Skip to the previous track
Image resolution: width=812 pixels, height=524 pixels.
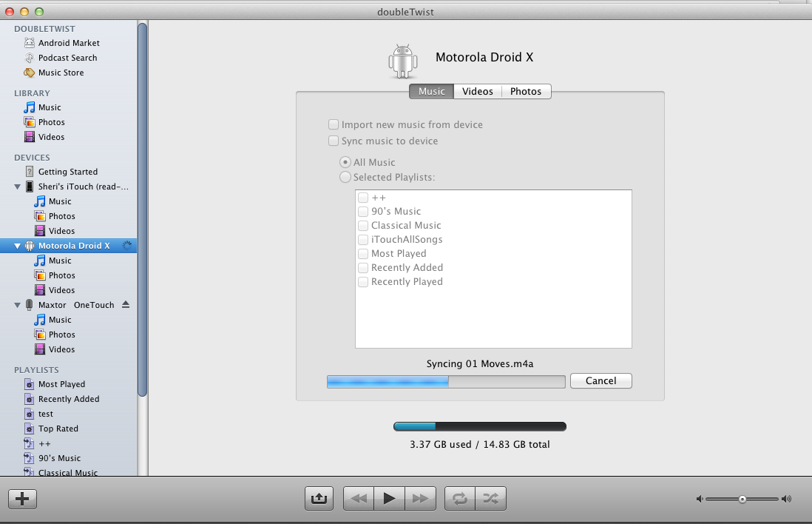pos(359,499)
